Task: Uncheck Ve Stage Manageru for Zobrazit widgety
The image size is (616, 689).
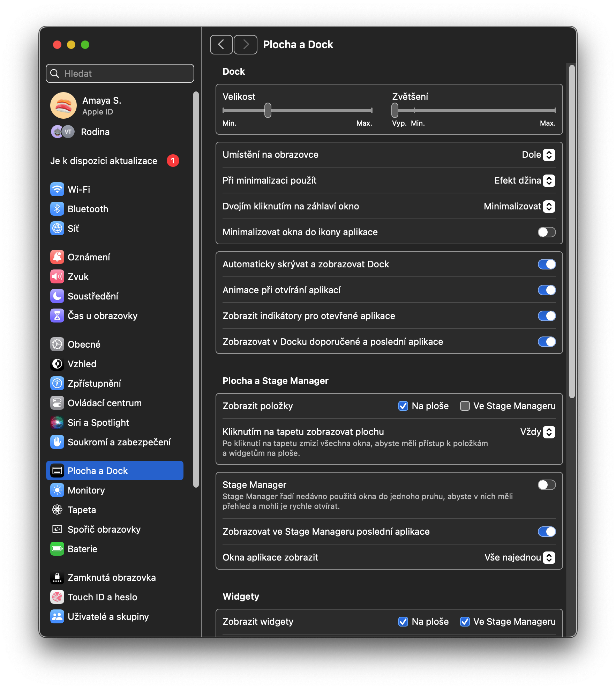Action: (465, 622)
